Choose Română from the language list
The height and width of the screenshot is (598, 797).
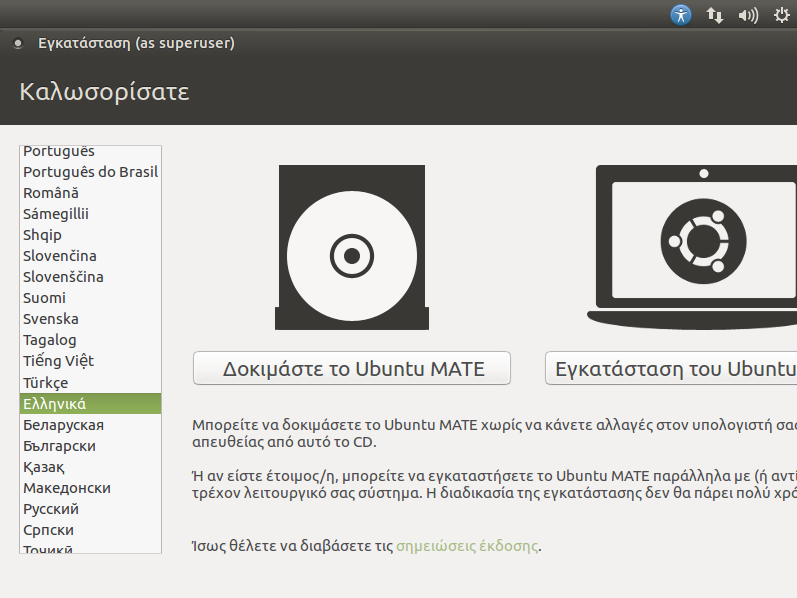pos(51,193)
